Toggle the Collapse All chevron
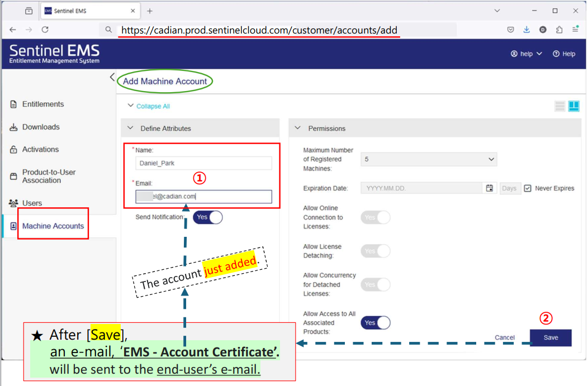Screen dimensions: 588x386 [130, 106]
